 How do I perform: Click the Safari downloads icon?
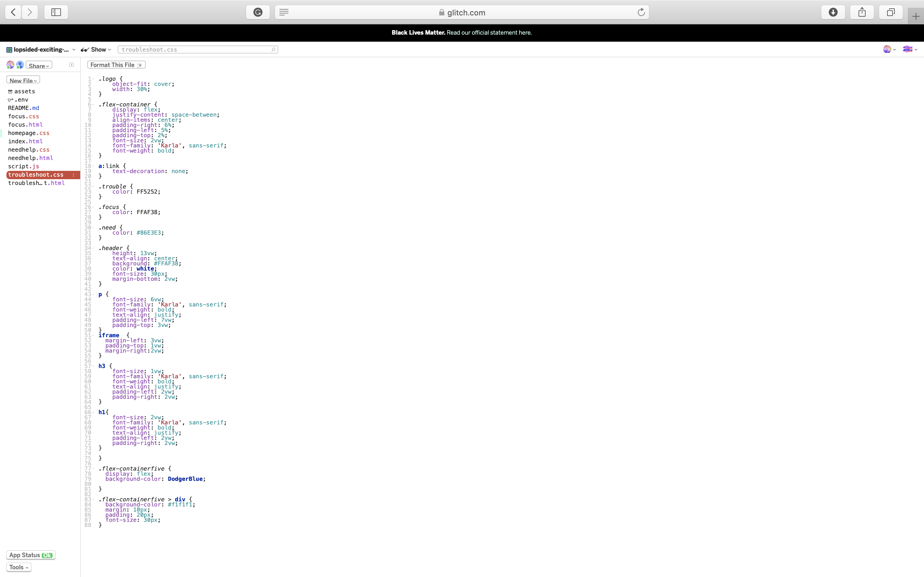[x=833, y=12]
